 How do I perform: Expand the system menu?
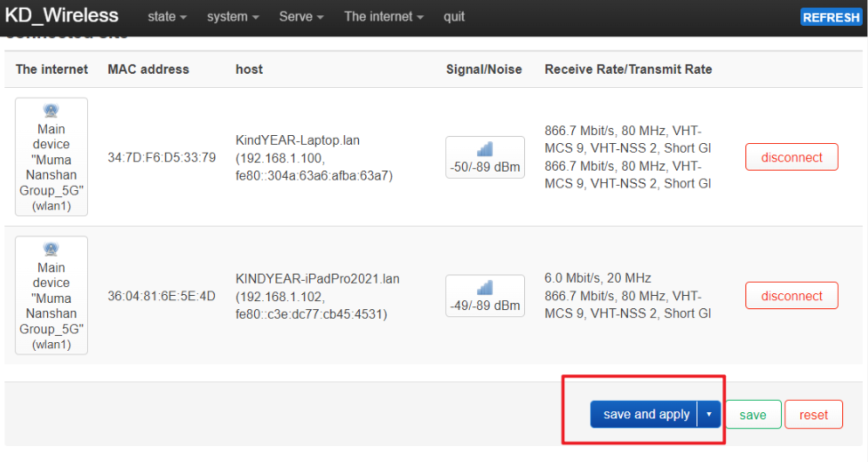coord(233,17)
